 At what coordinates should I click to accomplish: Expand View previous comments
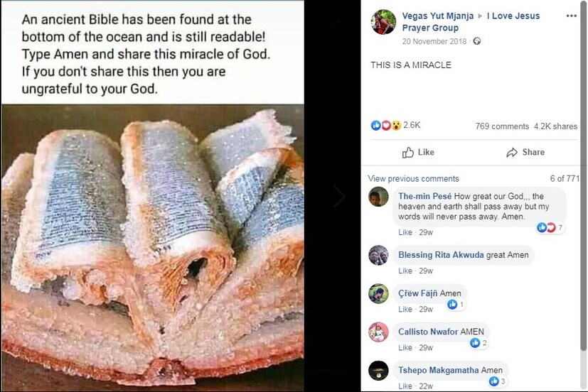pos(413,178)
